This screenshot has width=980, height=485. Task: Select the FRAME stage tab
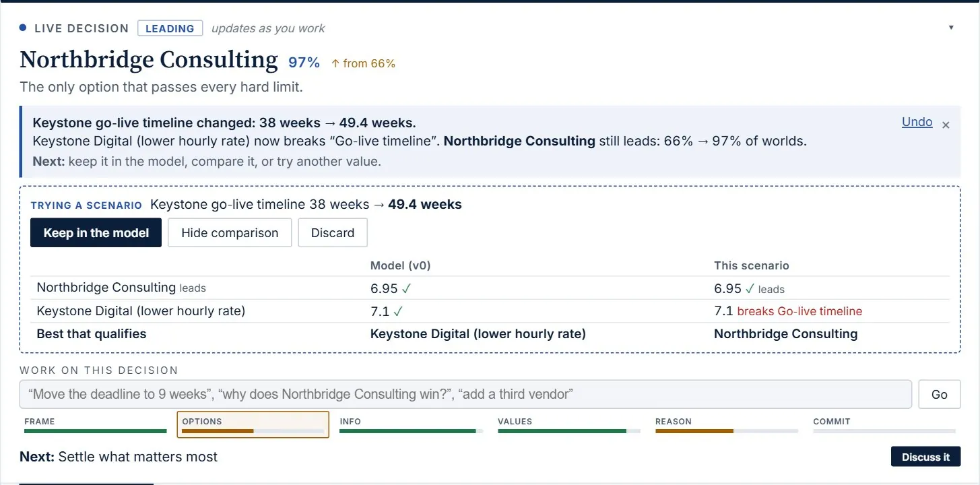coord(95,425)
